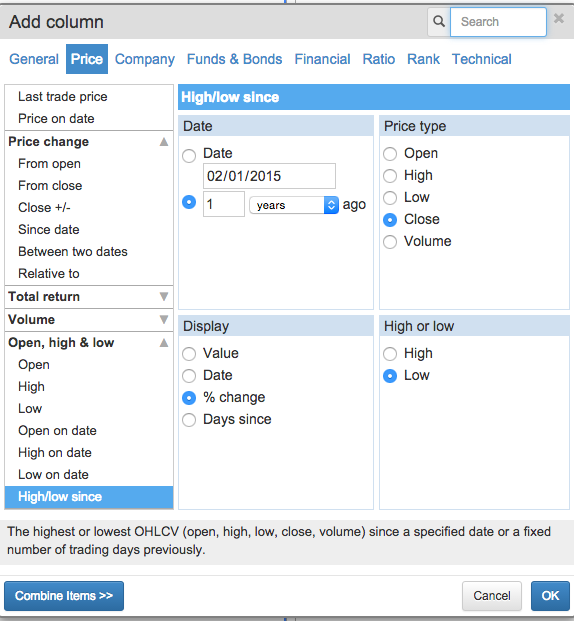The width and height of the screenshot is (574, 621).
Task: Click the Cancel button
Action: (492, 596)
